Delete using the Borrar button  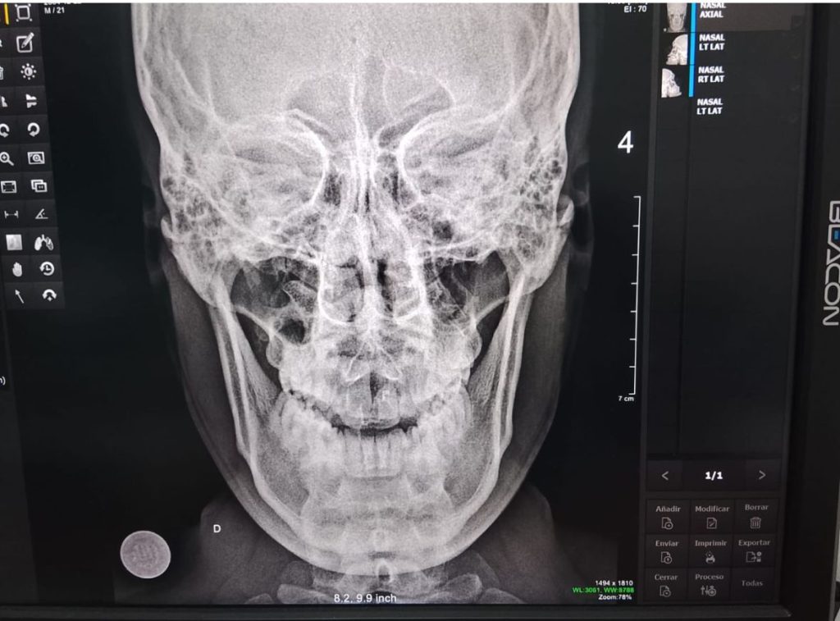756,516
